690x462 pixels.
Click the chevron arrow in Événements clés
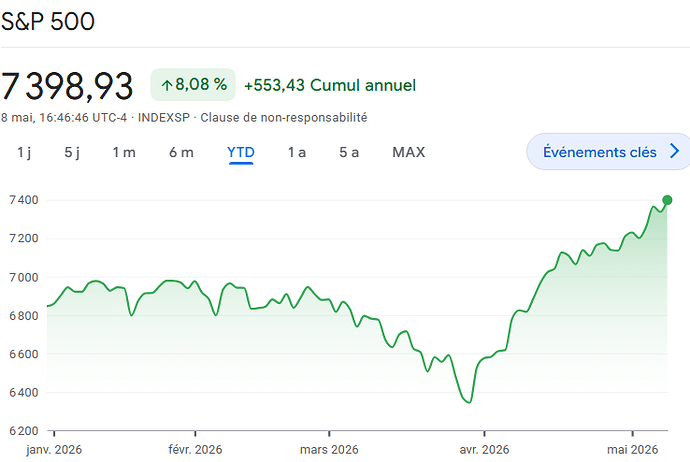pyautogui.click(x=675, y=151)
